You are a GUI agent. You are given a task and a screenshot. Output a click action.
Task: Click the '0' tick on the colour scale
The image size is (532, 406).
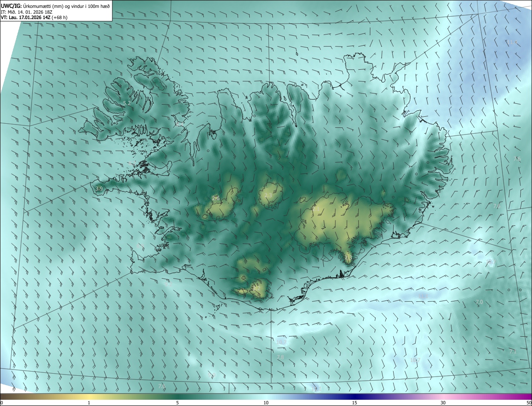tap(2, 403)
